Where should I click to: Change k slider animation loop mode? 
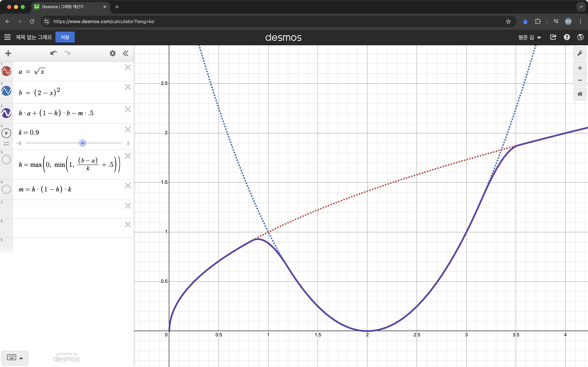(6, 144)
